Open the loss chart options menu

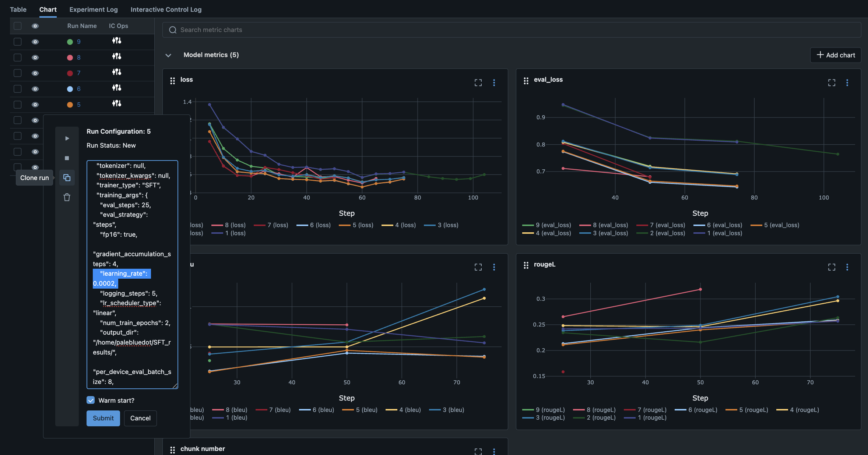[x=494, y=83]
